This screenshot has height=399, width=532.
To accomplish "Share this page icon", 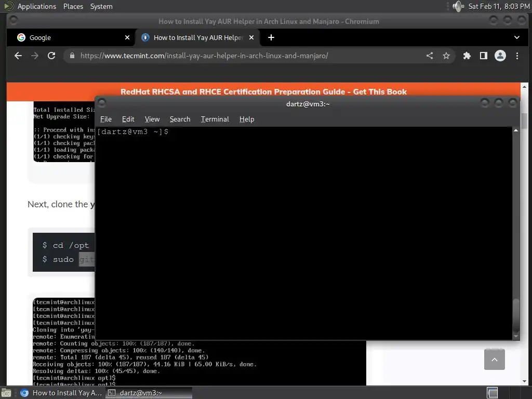I will pyautogui.click(x=430, y=56).
